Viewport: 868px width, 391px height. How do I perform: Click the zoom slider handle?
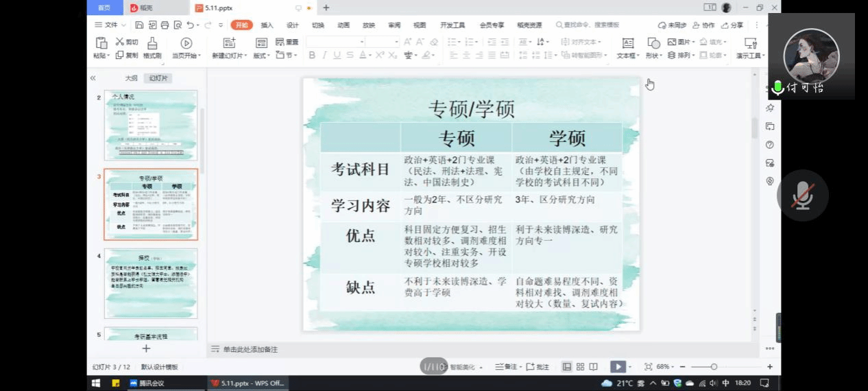(x=714, y=367)
